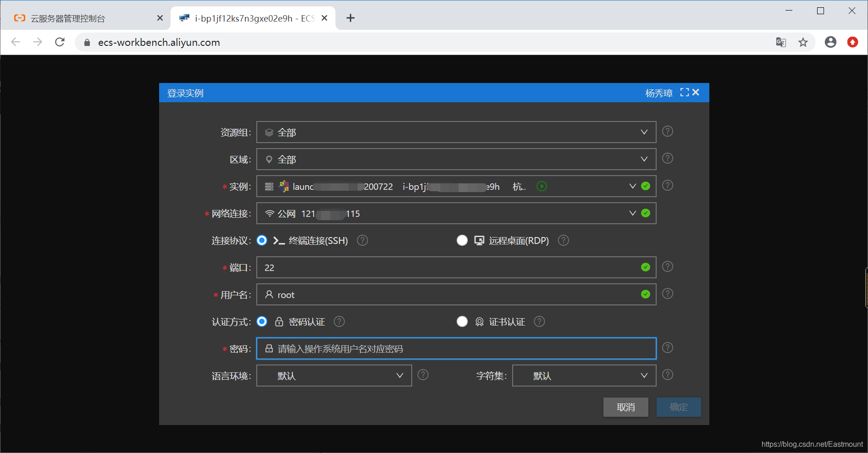This screenshot has width=868, height=453.
Task: Click help icon next to 用户名 field
Action: tap(668, 294)
